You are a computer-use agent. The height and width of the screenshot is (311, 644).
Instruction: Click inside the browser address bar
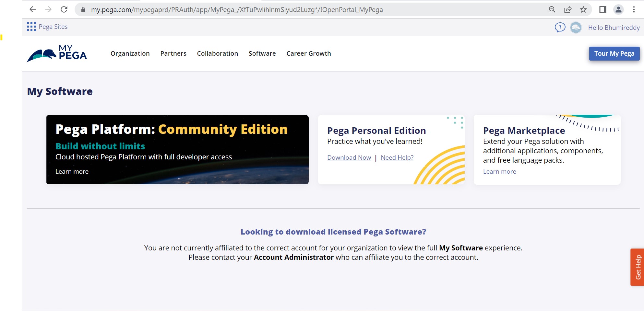(227, 9)
